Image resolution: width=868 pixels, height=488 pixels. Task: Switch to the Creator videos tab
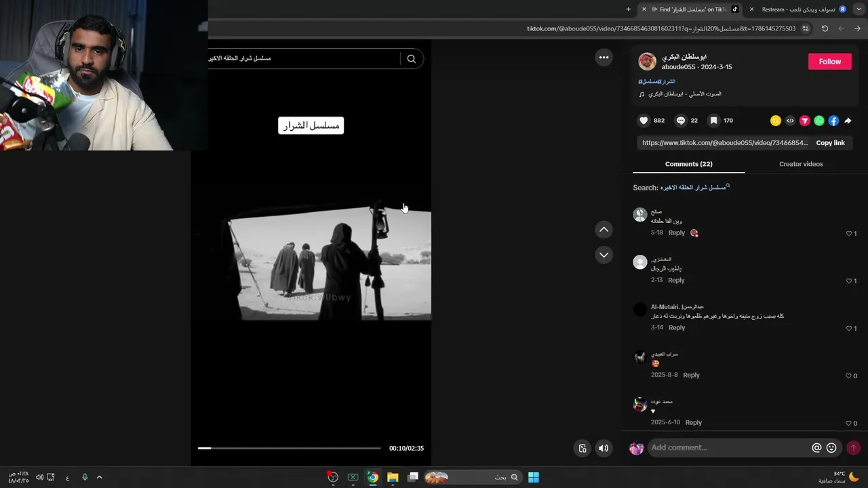pos(801,164)
